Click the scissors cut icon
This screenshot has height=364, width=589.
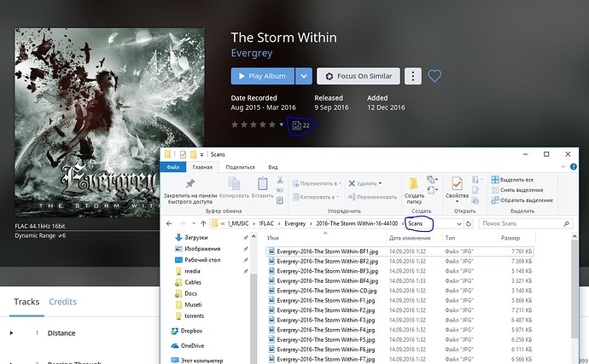pyautogui.click(x=280, y=181)
